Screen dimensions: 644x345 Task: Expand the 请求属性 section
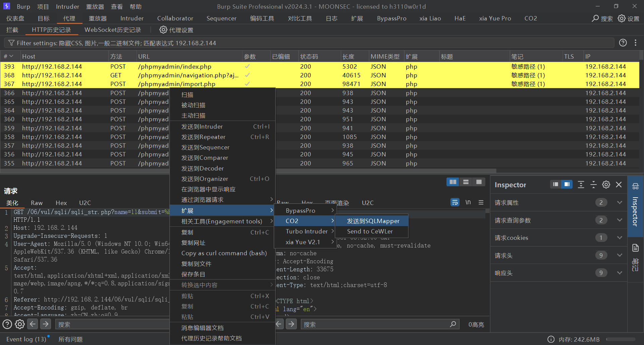coord(620,202)
